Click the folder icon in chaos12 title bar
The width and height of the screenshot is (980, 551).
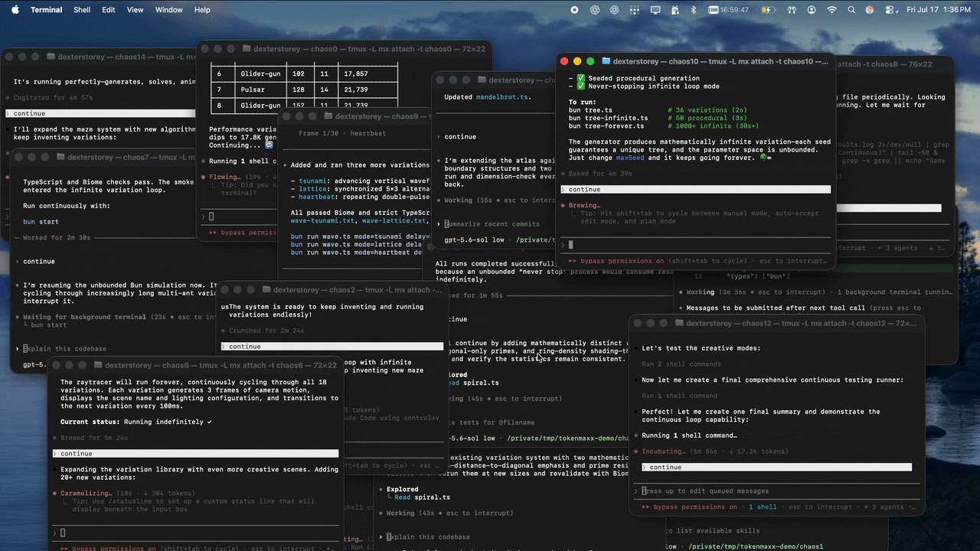679,323
